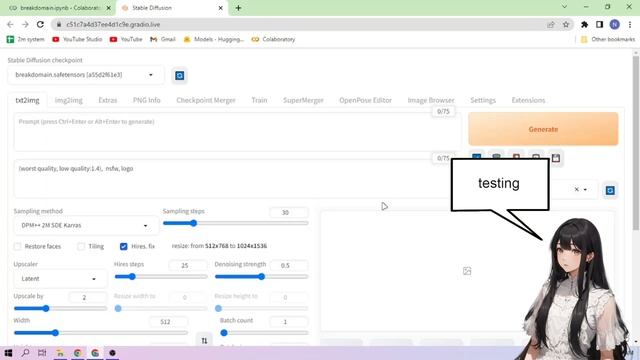Clear selected styles with the X
This screenshot has height=360, width=640.
coord(576,189)
